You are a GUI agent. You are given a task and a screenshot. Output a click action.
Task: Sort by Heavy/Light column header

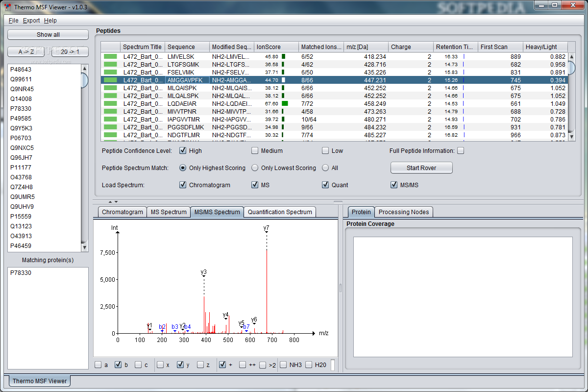545,47
